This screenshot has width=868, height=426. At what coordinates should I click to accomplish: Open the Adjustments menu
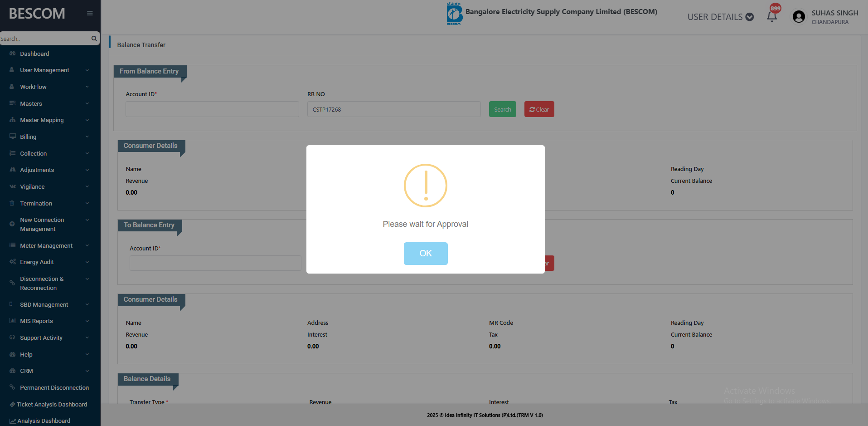pyautogui.click(x=37, y=170)
